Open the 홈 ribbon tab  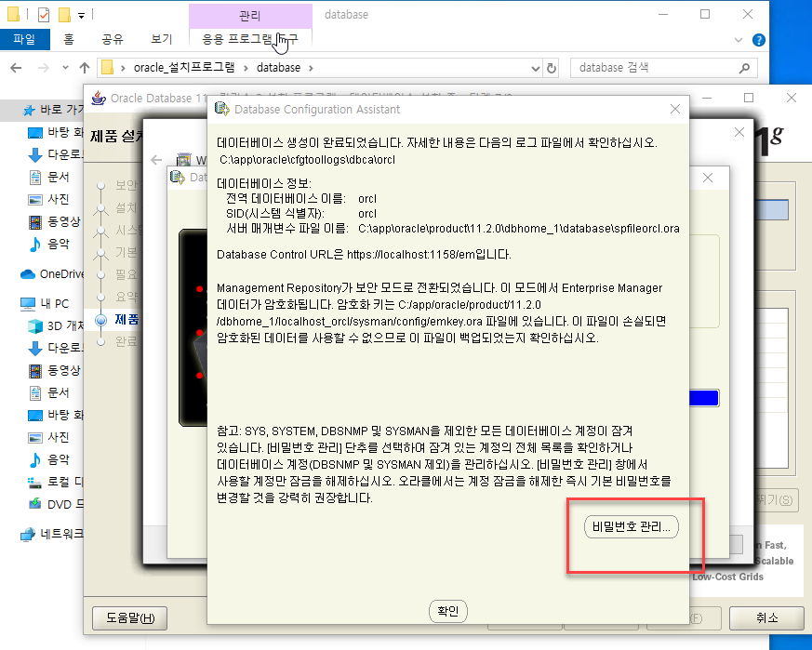(69, 39)
